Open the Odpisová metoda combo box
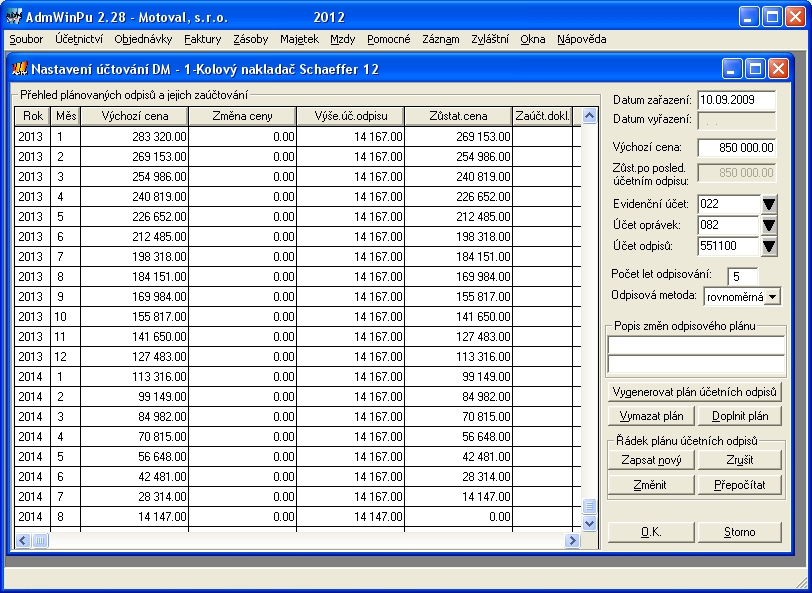 (x=742, y=297)
